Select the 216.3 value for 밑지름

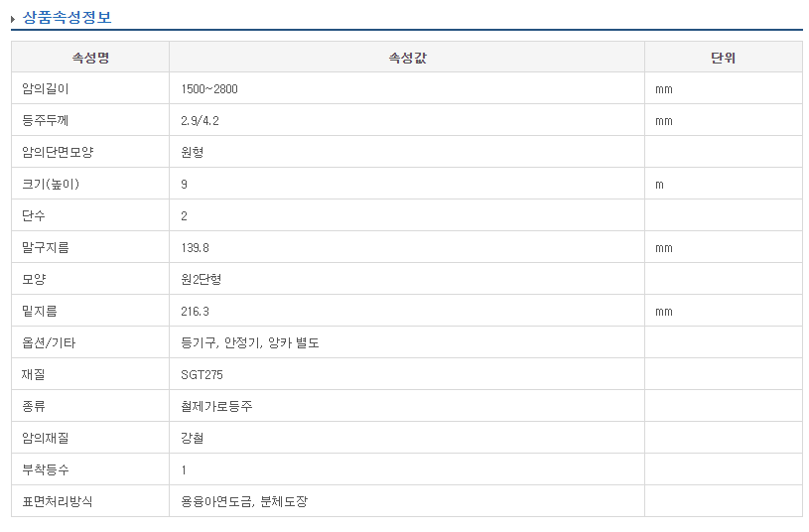196,312
